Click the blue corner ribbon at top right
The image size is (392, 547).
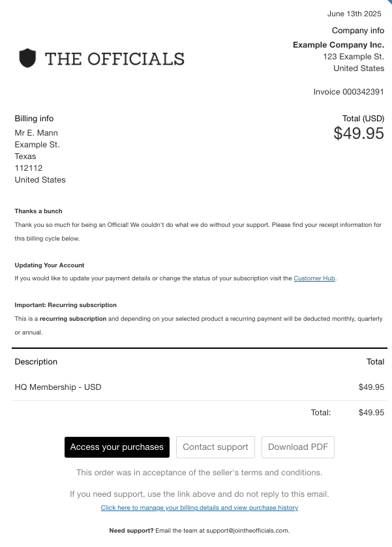[x=390, y=2]
